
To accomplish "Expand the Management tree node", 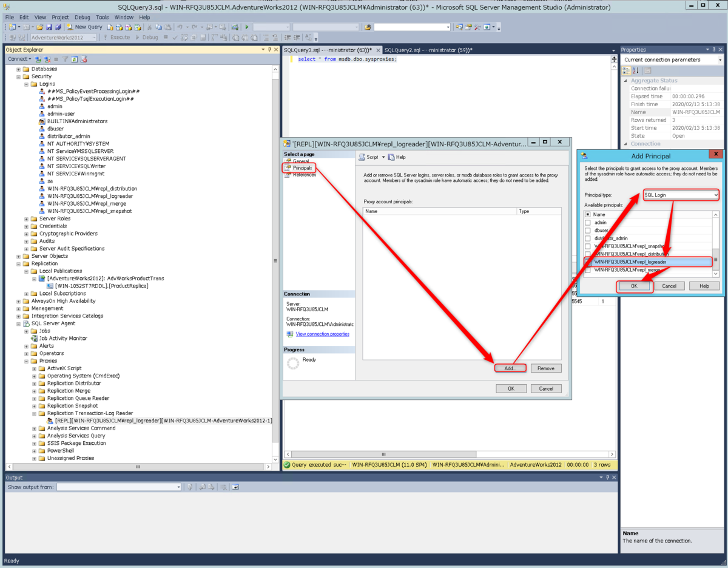I will [18, 308].
